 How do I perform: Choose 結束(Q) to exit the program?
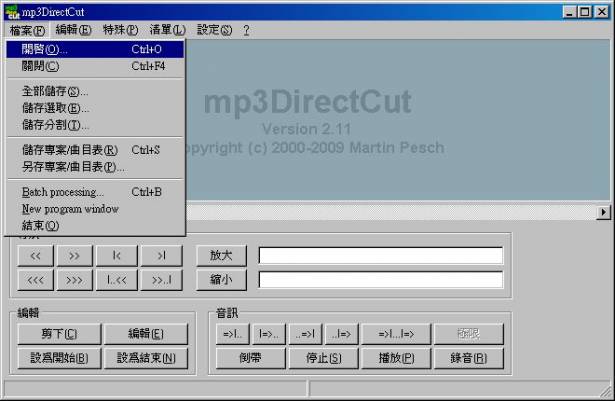95,226
